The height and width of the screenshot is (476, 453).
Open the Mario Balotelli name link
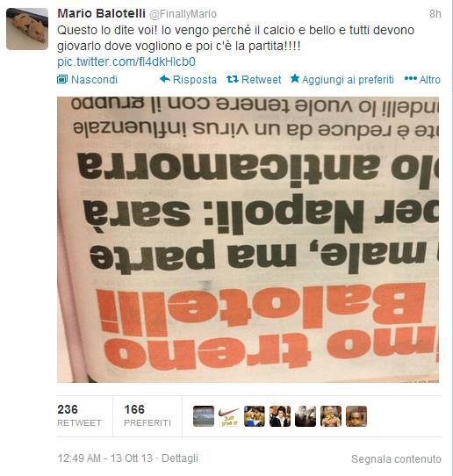click(x=101, y=14)
